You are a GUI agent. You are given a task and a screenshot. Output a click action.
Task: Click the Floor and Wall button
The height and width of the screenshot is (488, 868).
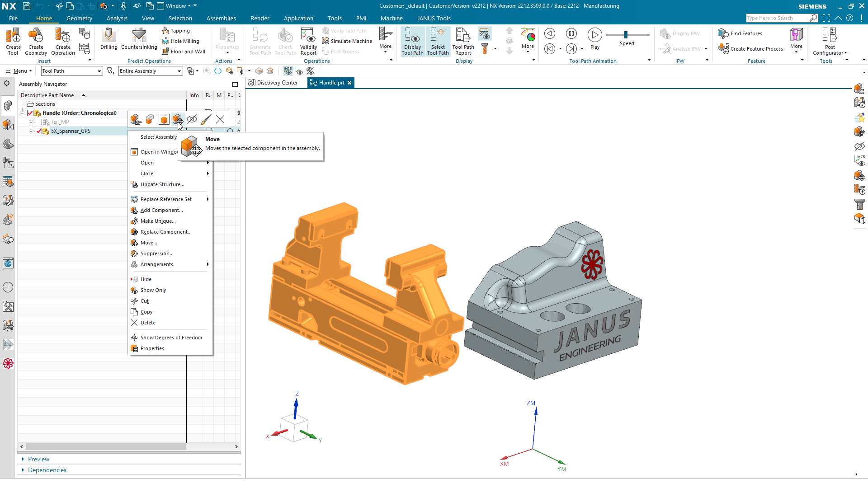[x=183, y=51]
